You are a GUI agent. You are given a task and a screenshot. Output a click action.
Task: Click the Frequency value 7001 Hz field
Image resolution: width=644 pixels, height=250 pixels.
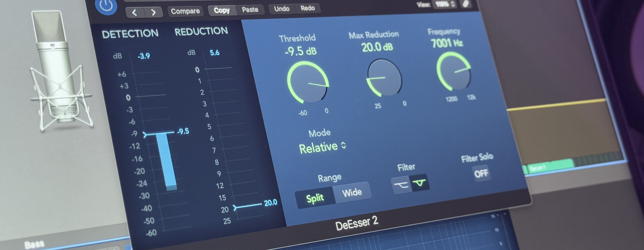click(447, 43)
